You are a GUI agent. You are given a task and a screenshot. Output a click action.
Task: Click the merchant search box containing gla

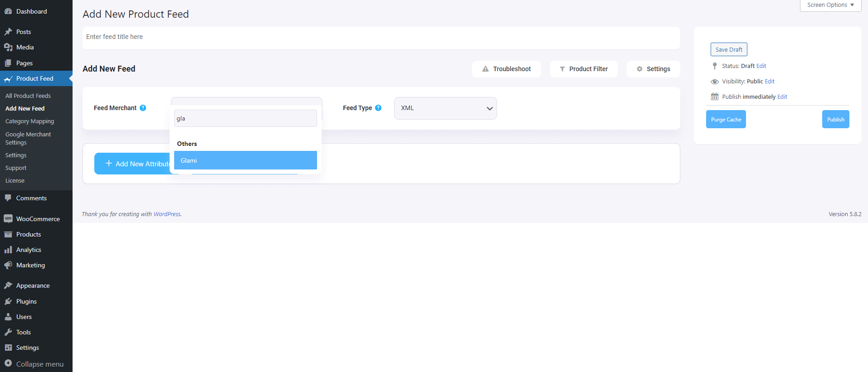click(245, 118)
